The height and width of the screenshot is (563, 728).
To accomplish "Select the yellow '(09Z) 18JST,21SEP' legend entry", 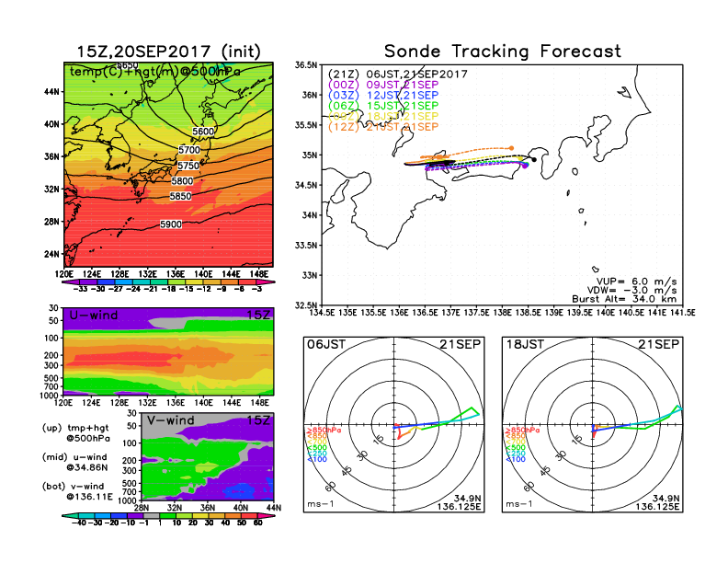I will (x=383, y=116).
